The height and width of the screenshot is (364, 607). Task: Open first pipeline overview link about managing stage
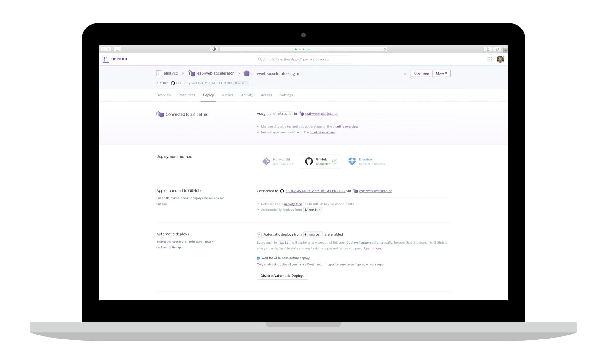345,127
